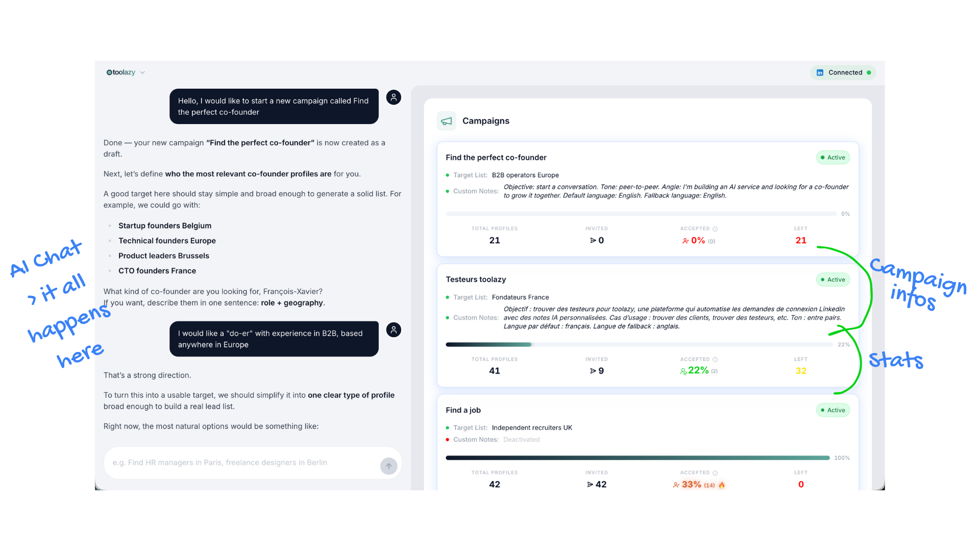Click the send arrow button in chat

[388, 466]
